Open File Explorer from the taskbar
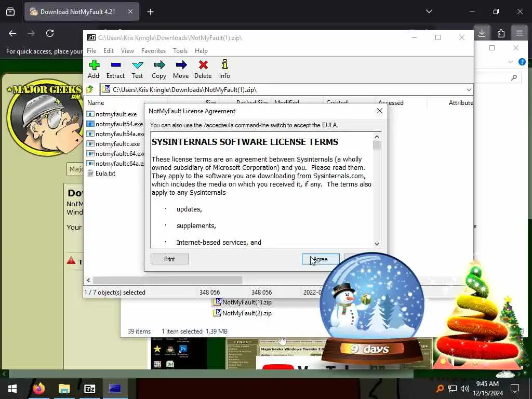The height and width of the screenshot is (399, 532). click(x=64, y=389)
